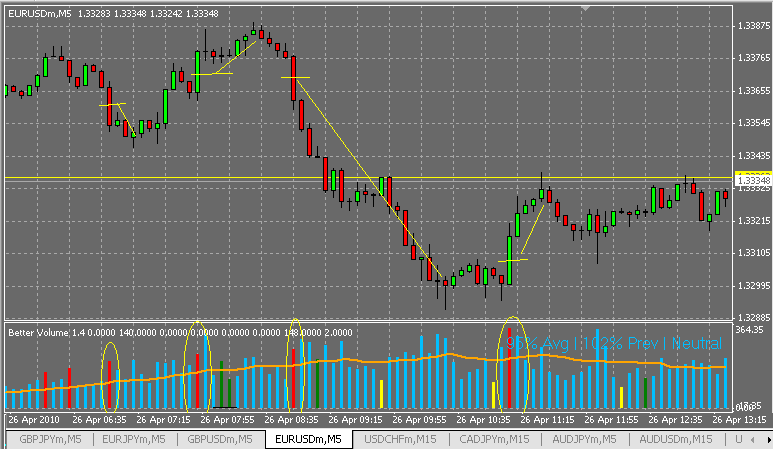Select the GBPUSDm,M5 tab
The image size is (773, 449).
tap(220, 439)
